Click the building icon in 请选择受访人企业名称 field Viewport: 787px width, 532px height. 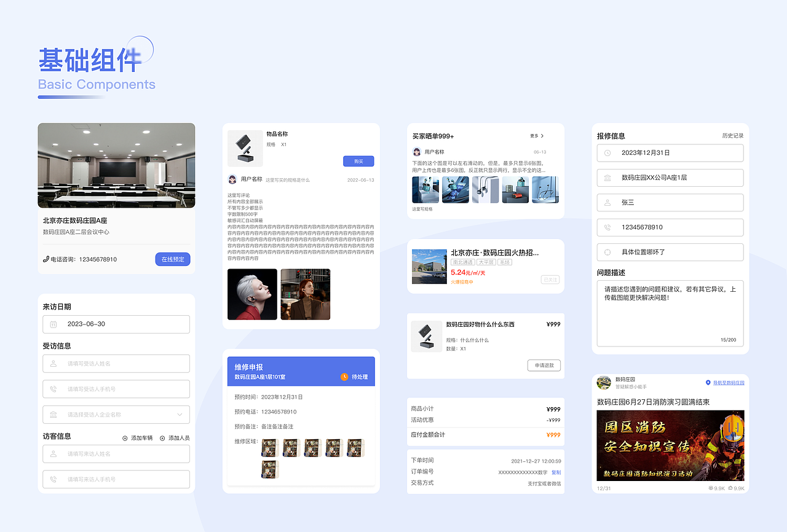point(53,415)
